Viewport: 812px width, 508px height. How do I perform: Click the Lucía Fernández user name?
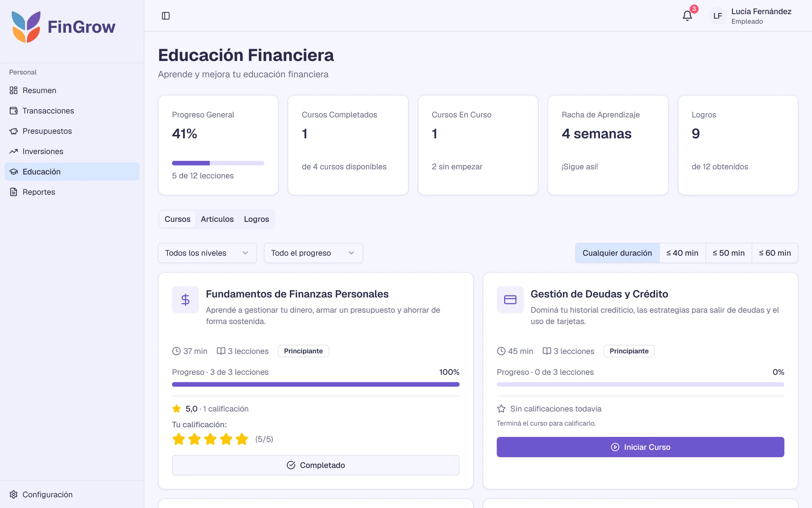(761, 12)
